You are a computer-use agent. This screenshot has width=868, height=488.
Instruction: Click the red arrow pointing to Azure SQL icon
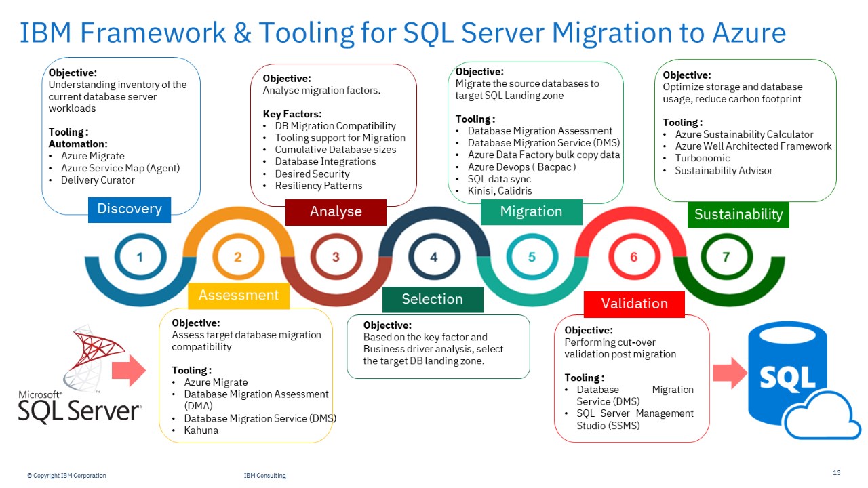coord(730,371)
